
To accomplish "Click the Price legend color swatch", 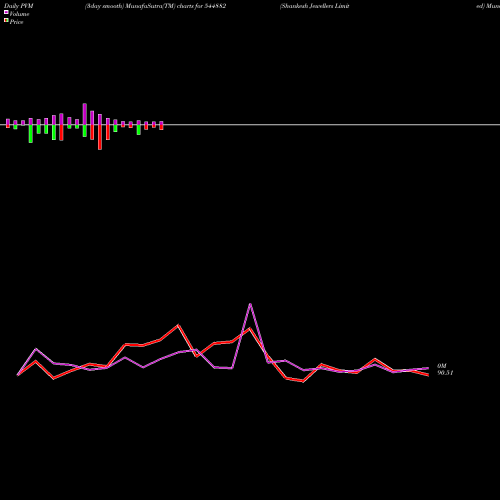I will point(6,20).
